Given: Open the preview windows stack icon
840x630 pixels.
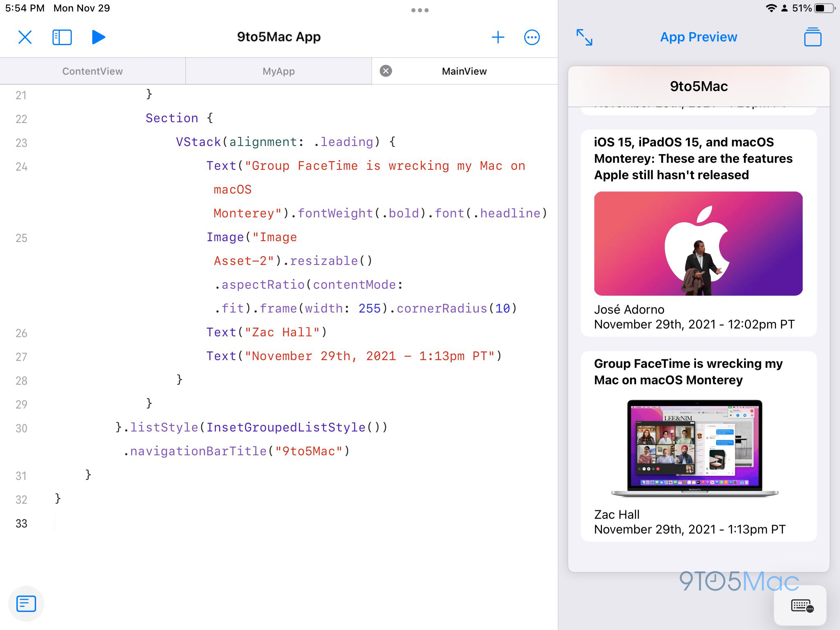Looking at the screenshot, I should tap(813, 37).
